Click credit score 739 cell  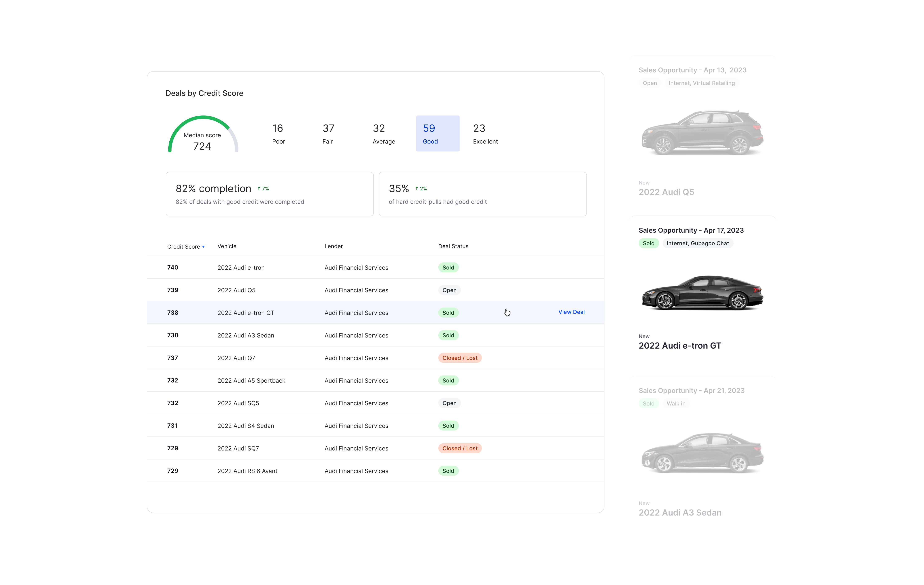(x=173, y=290)
